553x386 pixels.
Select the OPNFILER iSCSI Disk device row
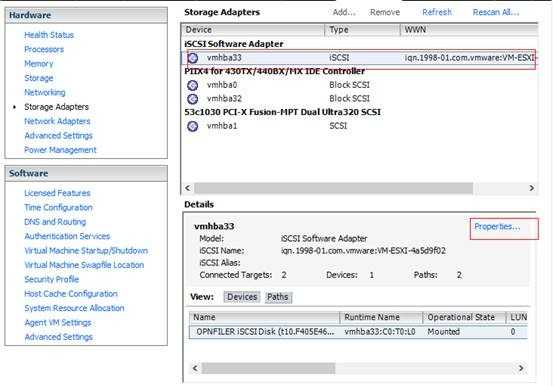358,332
